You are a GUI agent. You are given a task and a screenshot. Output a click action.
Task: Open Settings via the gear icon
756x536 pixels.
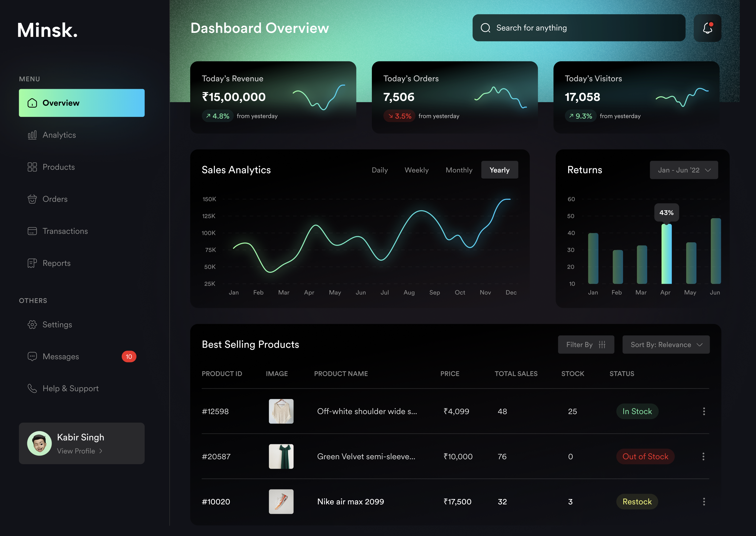(x=32, y=324)
